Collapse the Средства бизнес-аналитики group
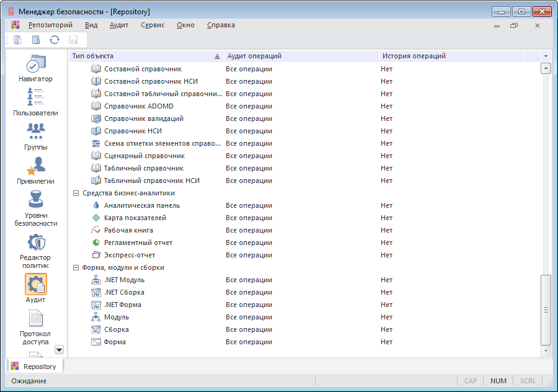 pyautogui.click(x=76, y=193)
